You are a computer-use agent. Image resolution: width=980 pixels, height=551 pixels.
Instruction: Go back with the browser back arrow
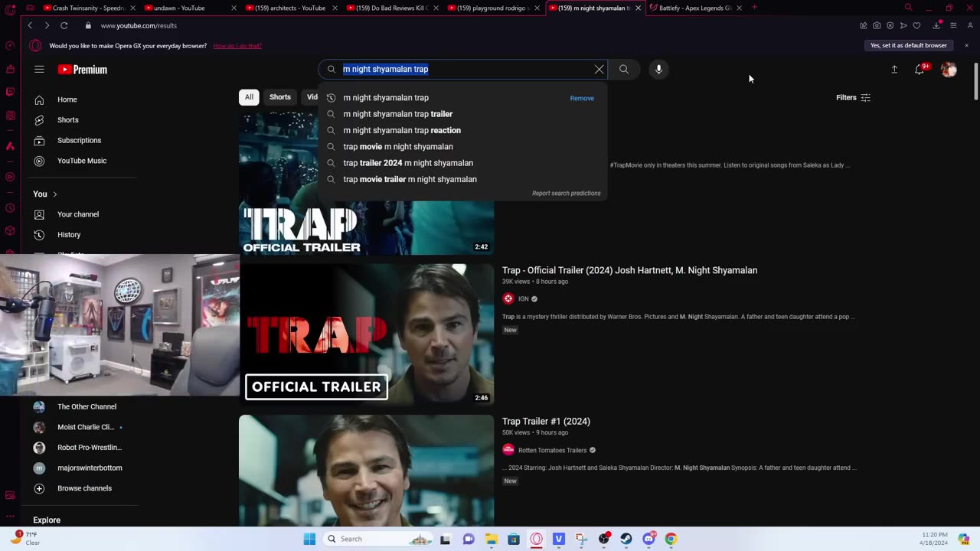(30, 25)
